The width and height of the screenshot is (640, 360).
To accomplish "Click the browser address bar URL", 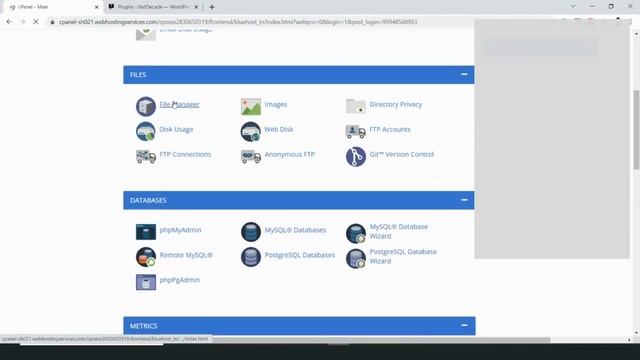I will pyautogui.click(x=238, y=22).
